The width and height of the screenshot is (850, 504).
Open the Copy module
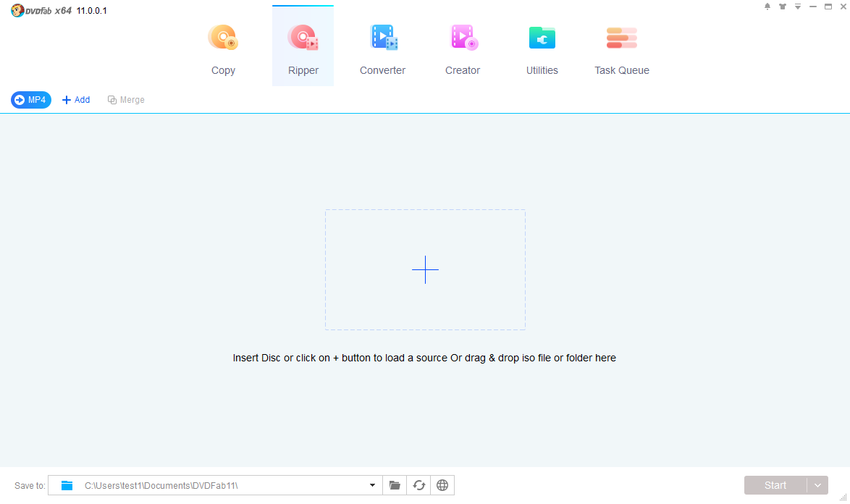[x=223, y=49]
